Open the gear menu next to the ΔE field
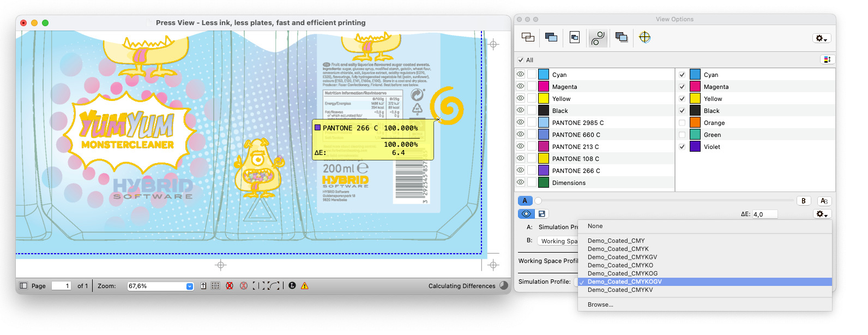 (822, 214)
